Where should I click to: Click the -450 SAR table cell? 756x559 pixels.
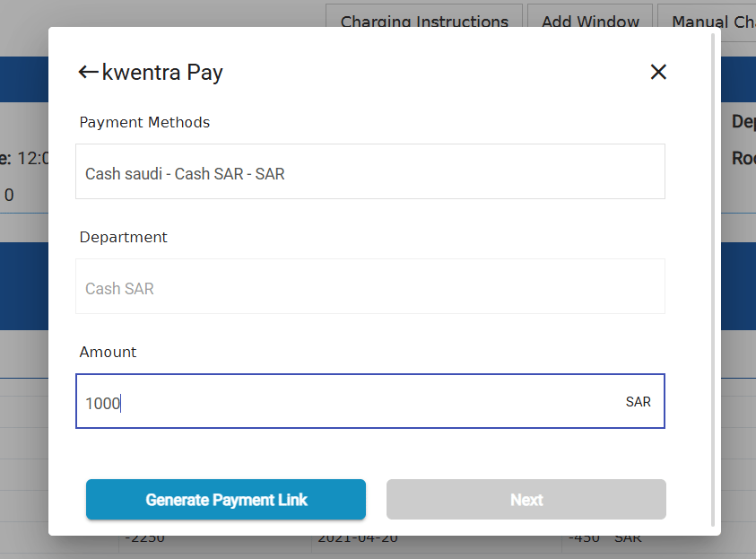click(604, 539)
